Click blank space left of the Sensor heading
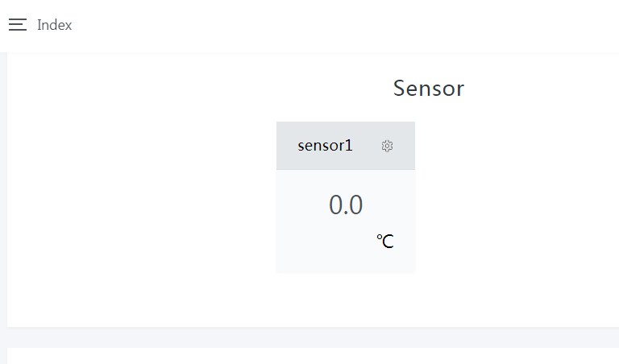619x364 pixels. point(201,88)
